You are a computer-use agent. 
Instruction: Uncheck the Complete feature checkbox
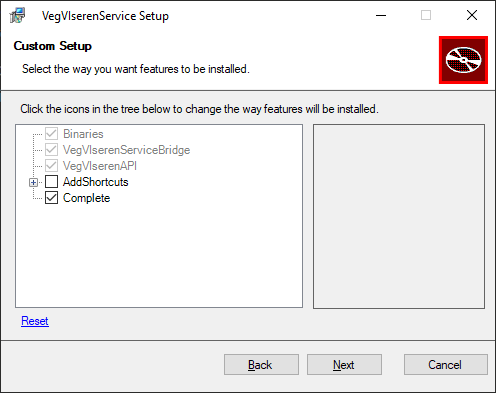point(51,198)
